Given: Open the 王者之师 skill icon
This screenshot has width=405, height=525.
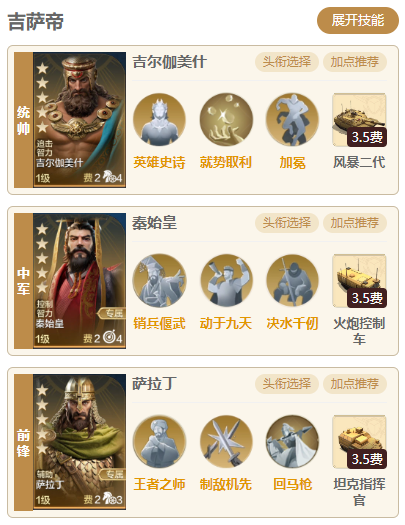Looking at the screenshot, I should [159, 442].
